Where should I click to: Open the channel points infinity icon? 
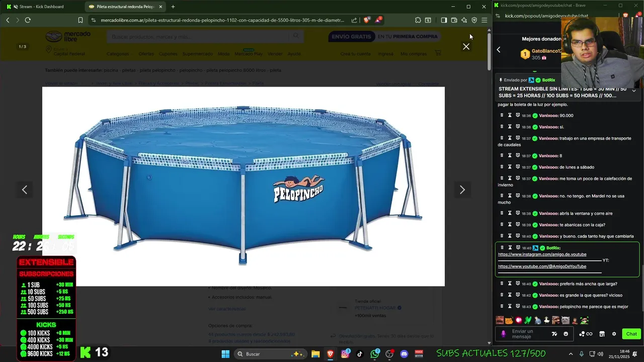click(x=586, y=334)
